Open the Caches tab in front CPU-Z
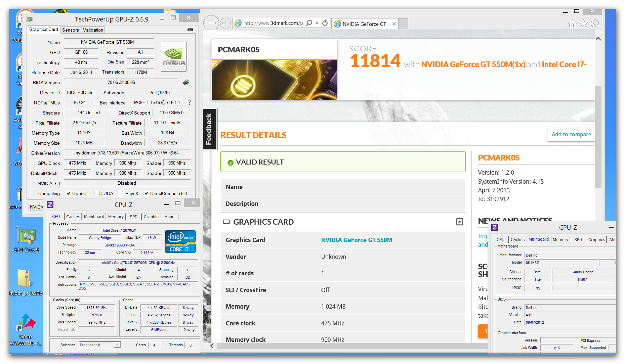Screen dimensions: 625x364 [73, 217]
